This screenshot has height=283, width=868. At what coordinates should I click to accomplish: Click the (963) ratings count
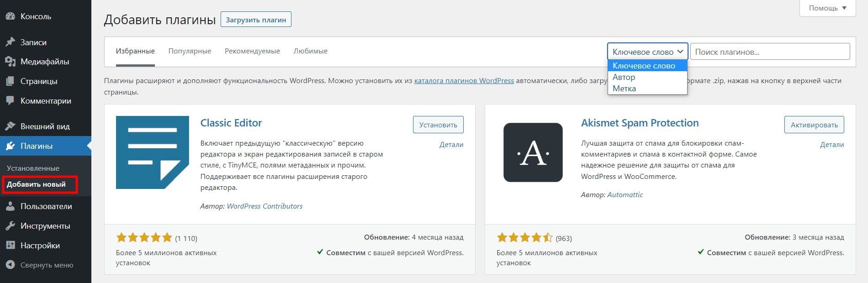click(564, 238)
